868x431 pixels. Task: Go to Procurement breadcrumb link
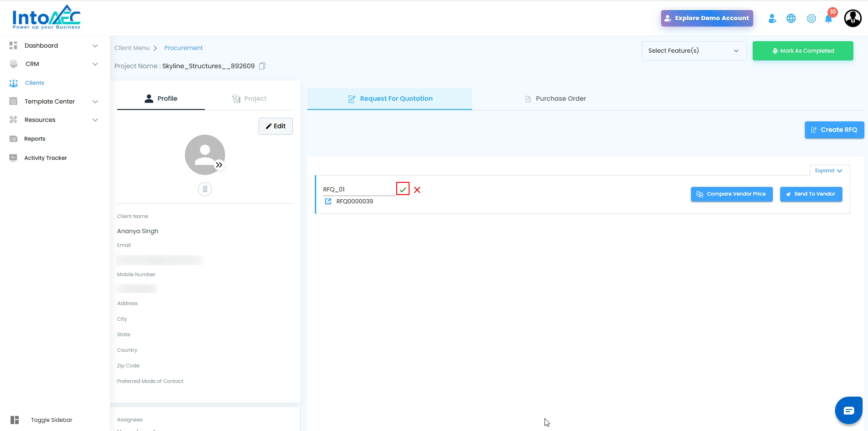click(183, 48)
